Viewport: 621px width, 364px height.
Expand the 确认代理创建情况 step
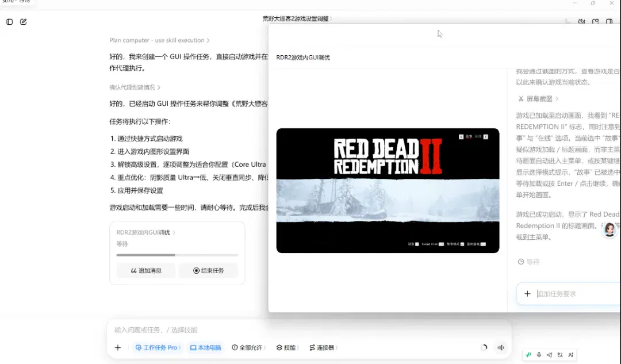135,87
